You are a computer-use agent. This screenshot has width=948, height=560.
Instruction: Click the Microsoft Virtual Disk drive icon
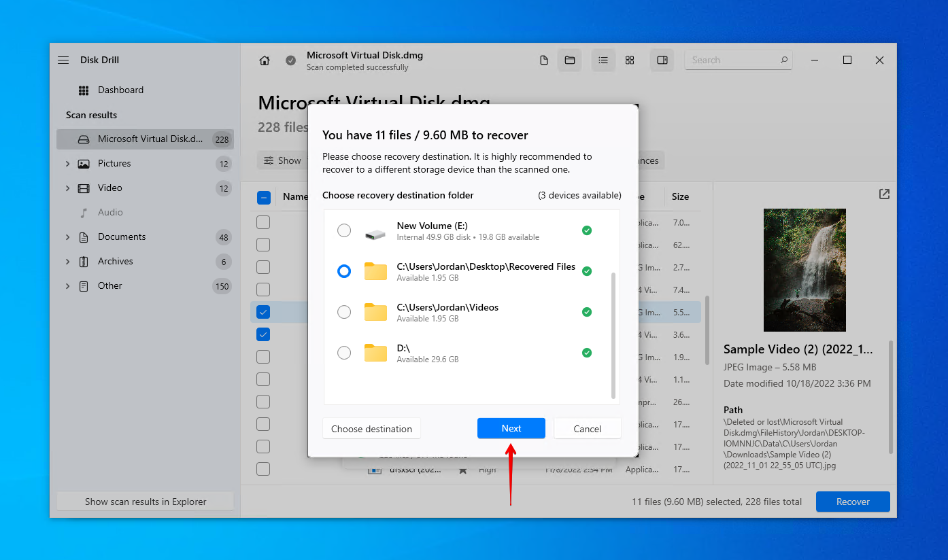pyautogui.click(x=84, y=139)
